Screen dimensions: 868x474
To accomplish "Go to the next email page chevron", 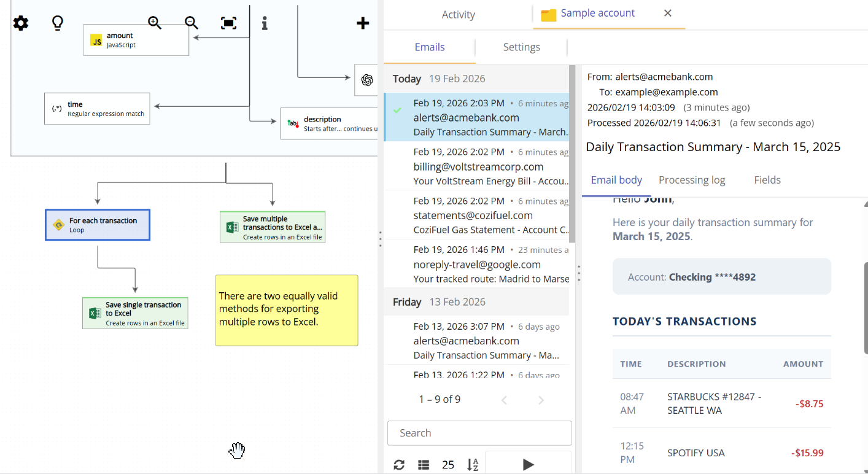I will click(x=541, y=400).
